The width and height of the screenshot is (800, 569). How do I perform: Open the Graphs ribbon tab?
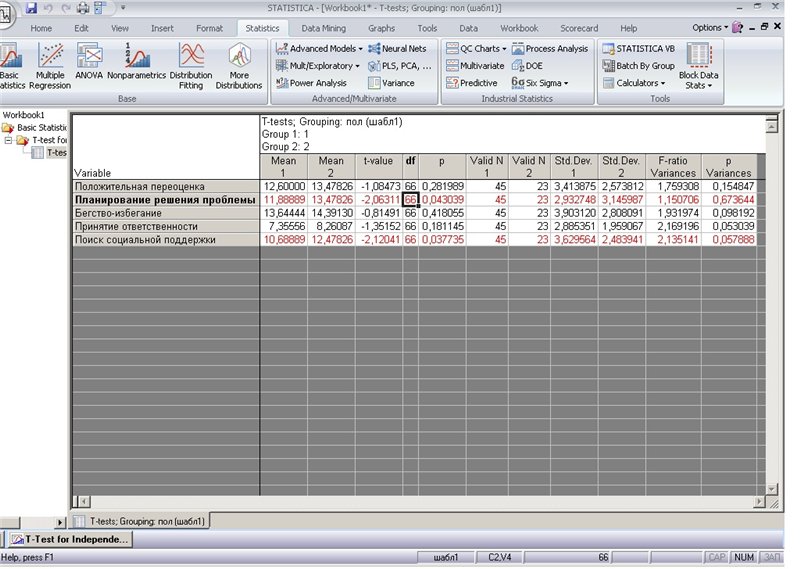(x=380, y=29)
